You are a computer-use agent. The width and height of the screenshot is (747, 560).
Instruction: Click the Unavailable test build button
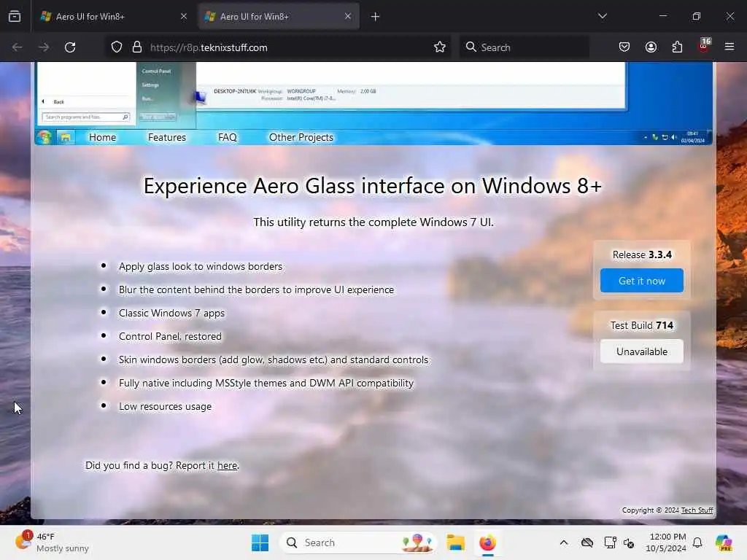pyautogui.click(x=642, y=351)
